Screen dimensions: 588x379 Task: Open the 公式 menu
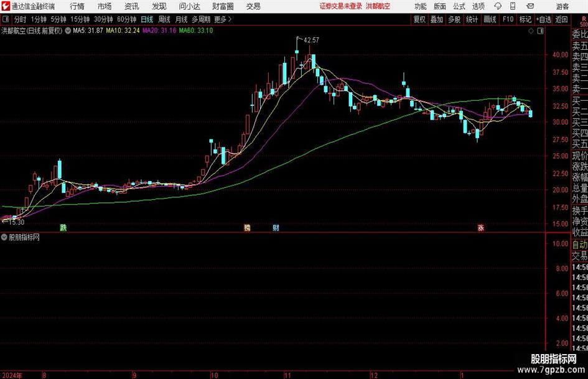[x=459, y=6]
